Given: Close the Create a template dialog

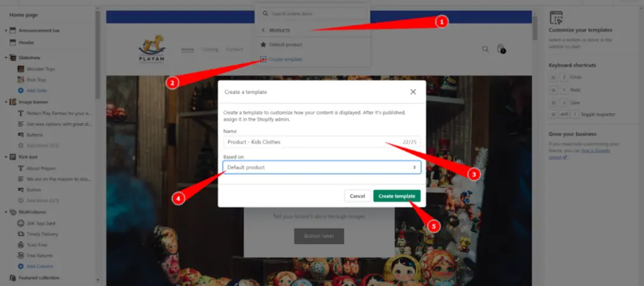Looking at the screenshot, I should (x=413, y=92).
